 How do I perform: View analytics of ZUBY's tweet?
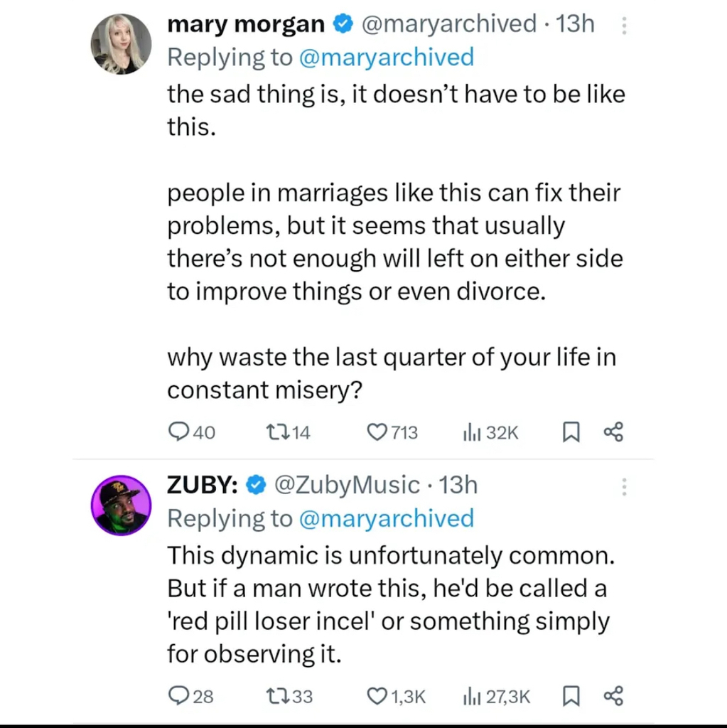pyautogui.click(x=472, y=695)
